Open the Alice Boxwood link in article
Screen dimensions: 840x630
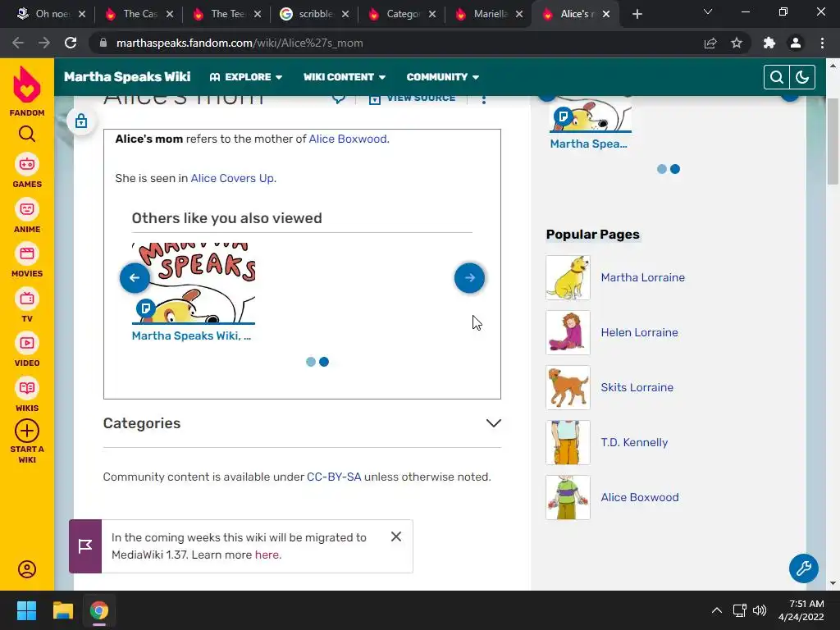pos(349,139)
